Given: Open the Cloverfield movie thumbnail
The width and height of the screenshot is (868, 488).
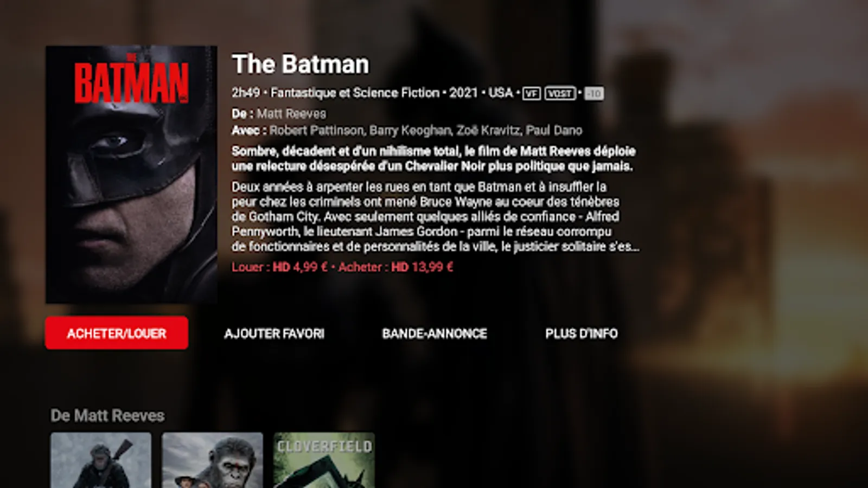Looking at the screenshot, I should tap(324, 460).
